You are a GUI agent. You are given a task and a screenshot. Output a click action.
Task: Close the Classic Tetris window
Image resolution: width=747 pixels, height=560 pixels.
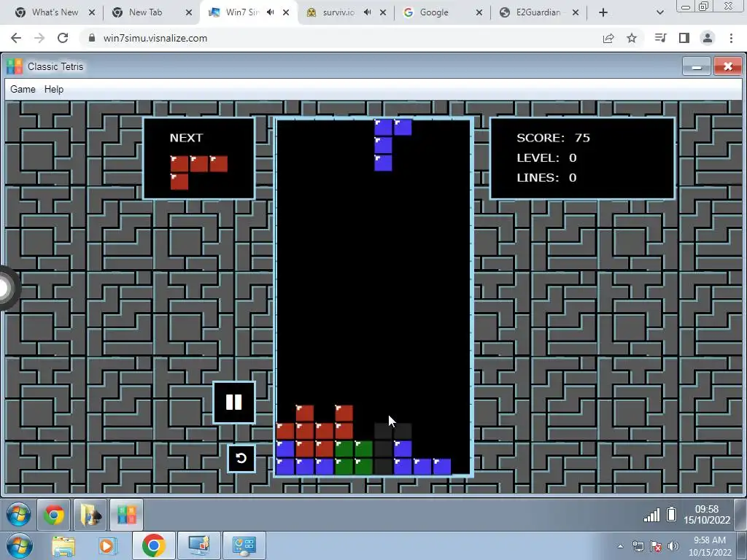coord(727,66)
